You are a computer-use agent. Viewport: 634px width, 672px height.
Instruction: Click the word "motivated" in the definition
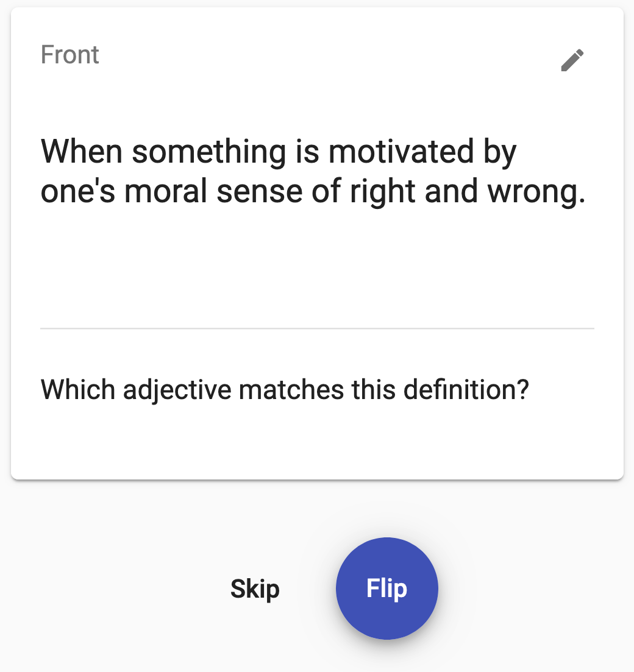click(401, 152)
